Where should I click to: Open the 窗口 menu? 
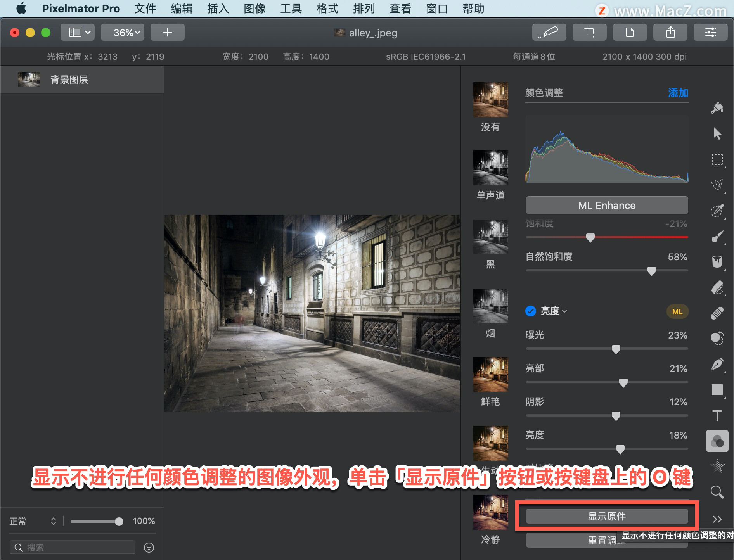pos(437,9)
